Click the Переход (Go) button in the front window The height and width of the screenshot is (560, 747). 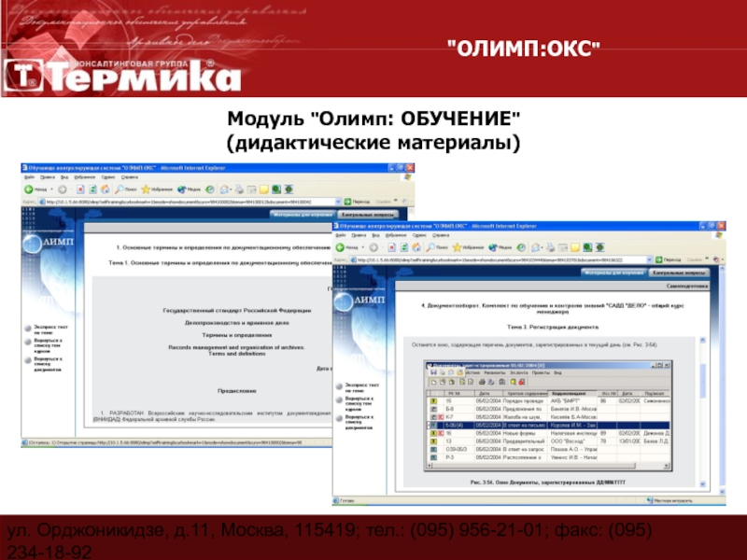[668, 259]
